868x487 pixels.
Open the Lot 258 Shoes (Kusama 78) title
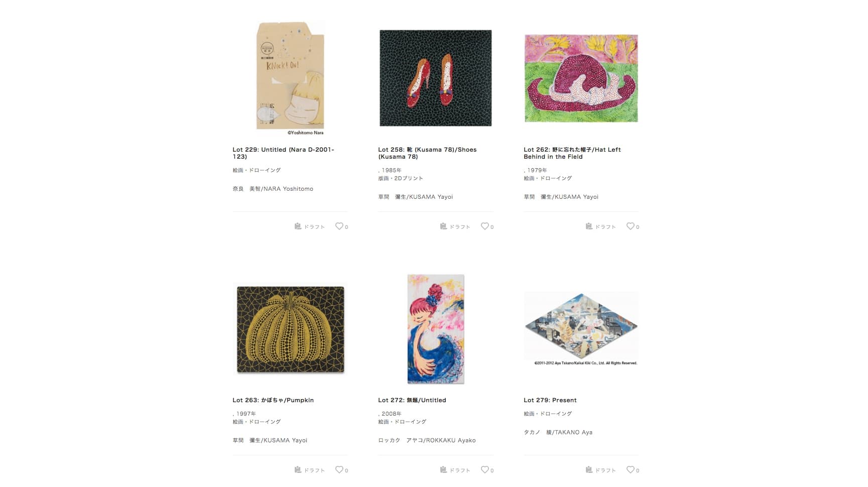[427, 153]
